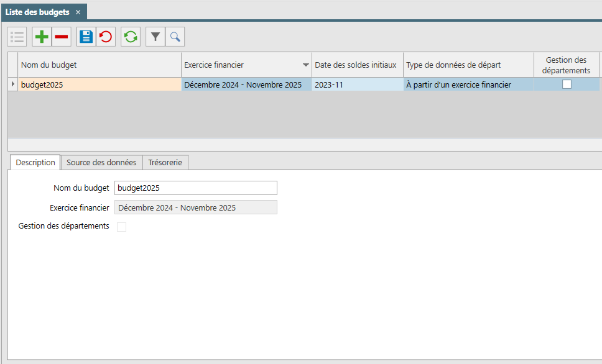Select the Description tab
This screenshot has height=364, width=602.
(35, 163)
